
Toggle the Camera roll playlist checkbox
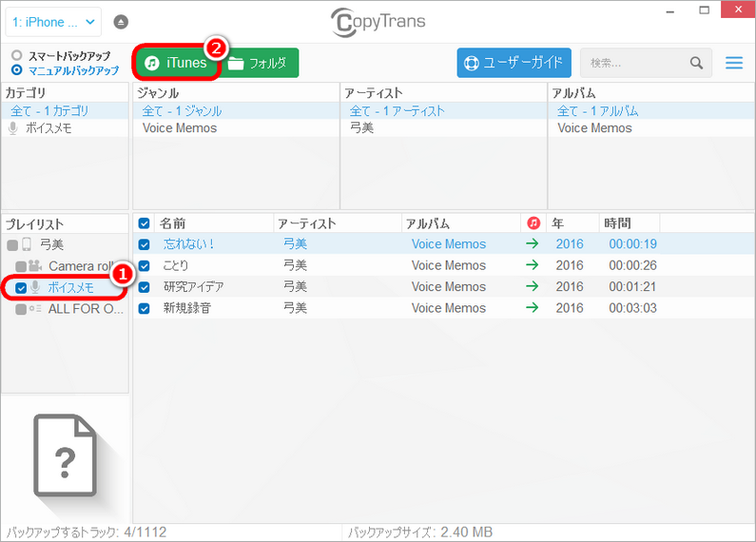point(21,266)
